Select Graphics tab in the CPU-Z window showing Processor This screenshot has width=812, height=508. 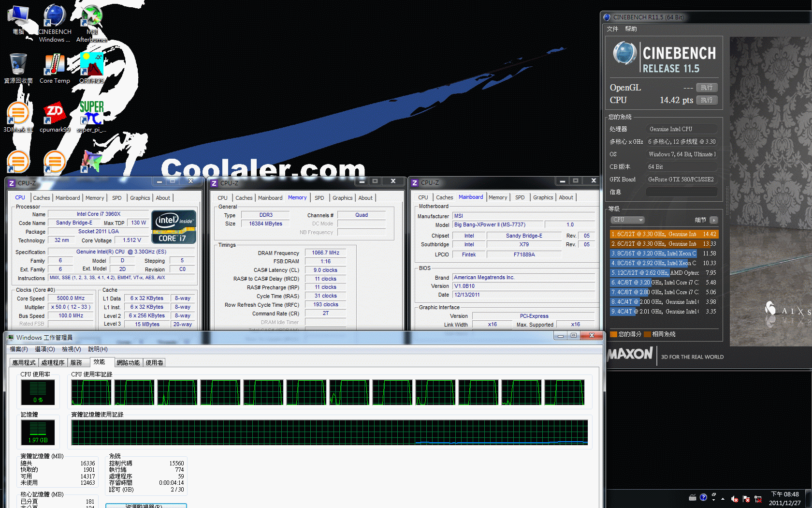point(140,198)
